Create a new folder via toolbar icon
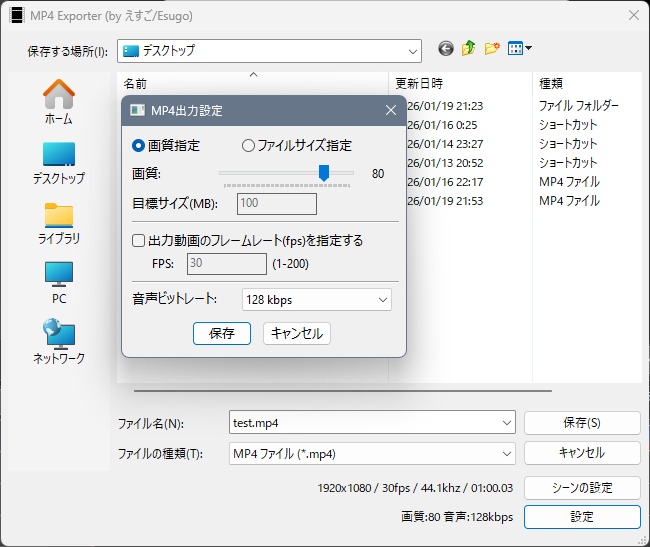 pyautogui.click(x=492, y=49)
